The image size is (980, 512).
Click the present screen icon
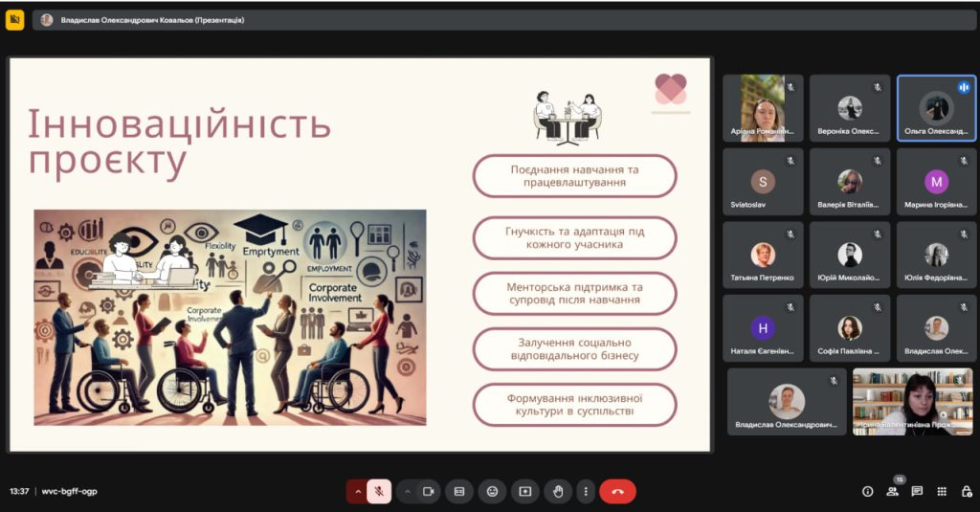click(524, 491)
